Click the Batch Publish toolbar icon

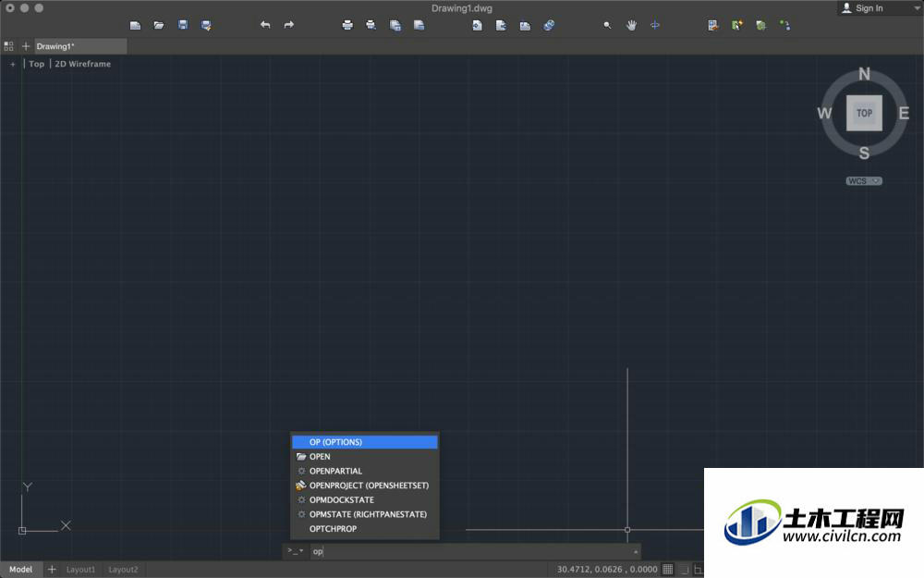395,25
